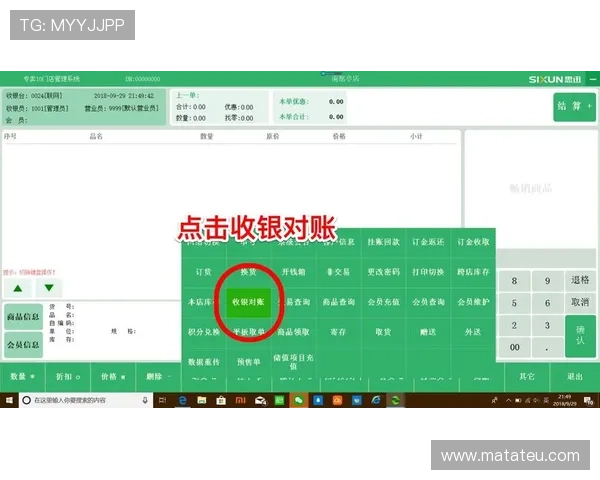Screen dimensions: 600x480
Task: Open the notification center icon
Action: [588, 400]
